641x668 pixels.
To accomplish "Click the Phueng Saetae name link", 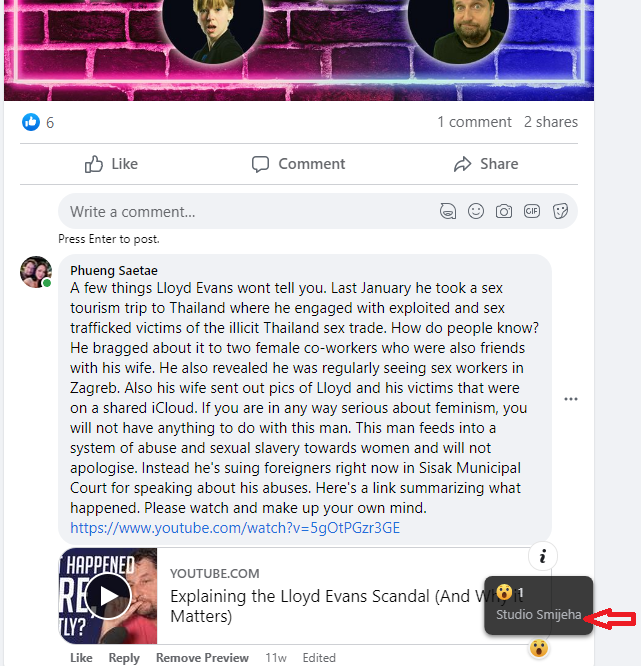I will (x=114, y=271).
